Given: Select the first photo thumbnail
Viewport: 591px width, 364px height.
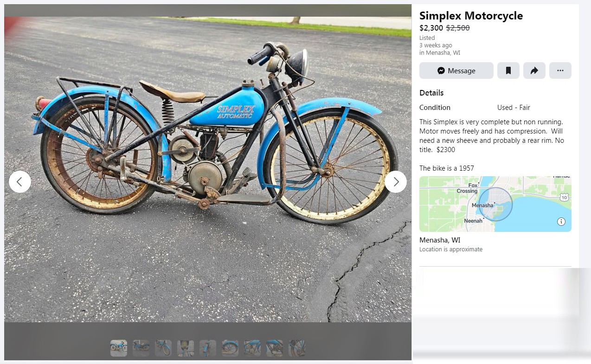Looking at the screenshot, I should tap(119, 348).
